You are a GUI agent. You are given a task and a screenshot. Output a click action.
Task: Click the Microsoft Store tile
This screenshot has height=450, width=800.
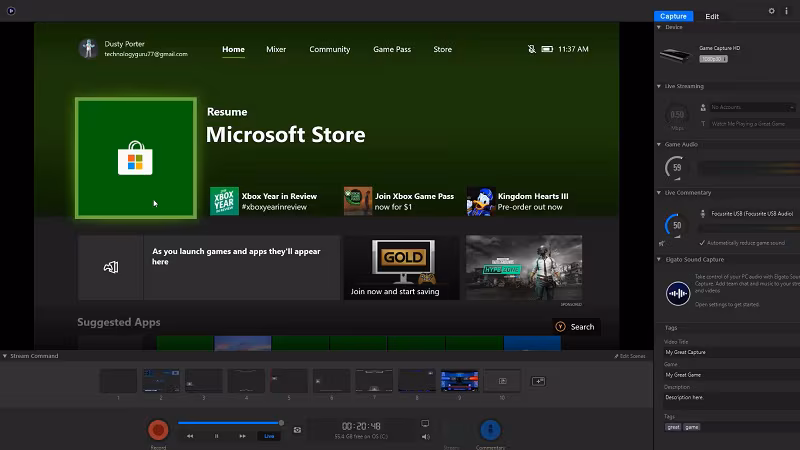pyautogui.click(x=136, y=158)
